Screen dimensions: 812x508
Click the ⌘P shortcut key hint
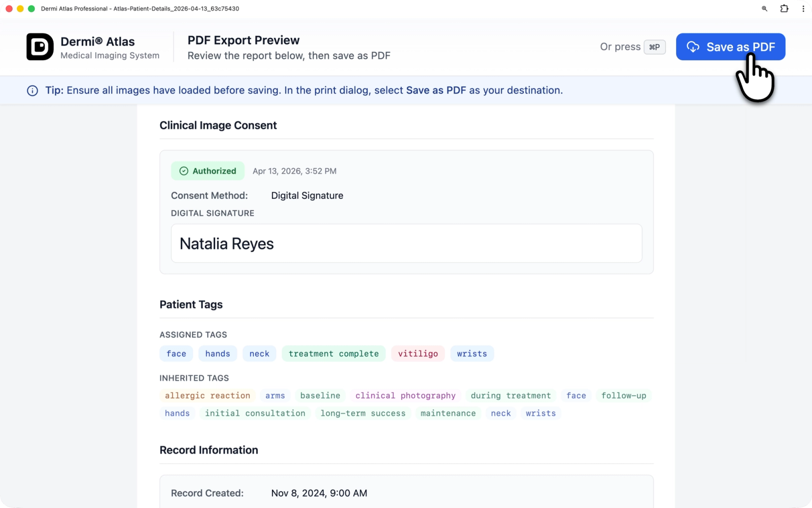click(x=654, y=47)
